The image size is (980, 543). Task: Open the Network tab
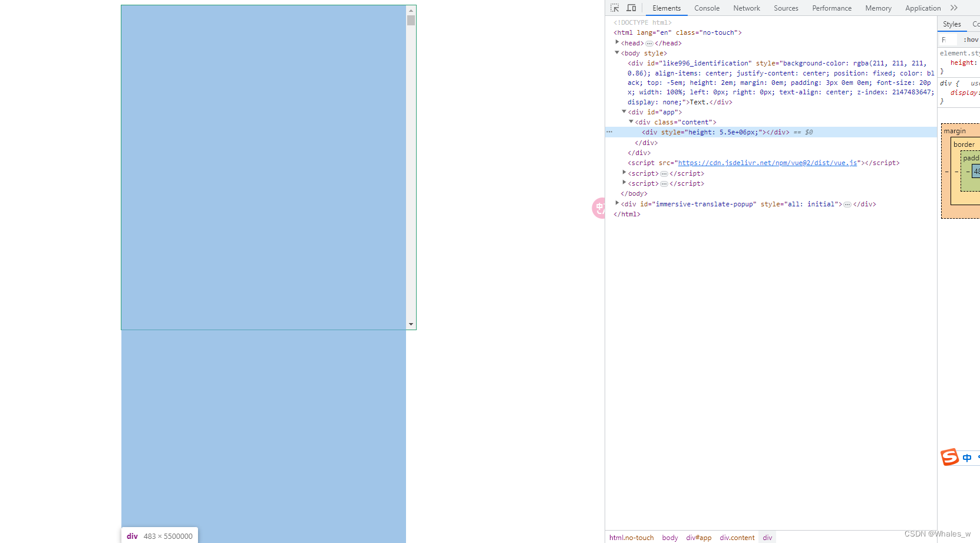point(747,8)
